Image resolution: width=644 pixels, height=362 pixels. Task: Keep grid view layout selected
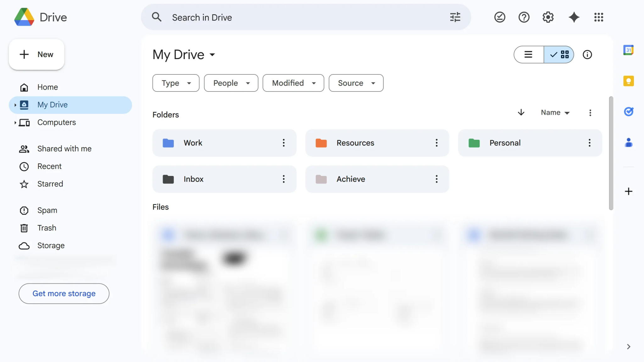[x=559, y=54]
